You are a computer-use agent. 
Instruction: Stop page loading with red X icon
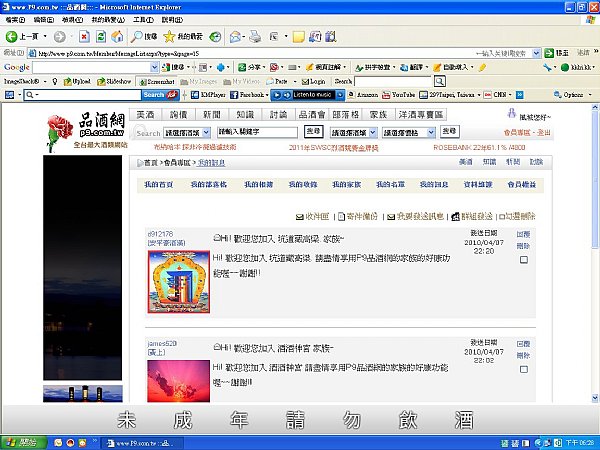(x=84, y=37)
